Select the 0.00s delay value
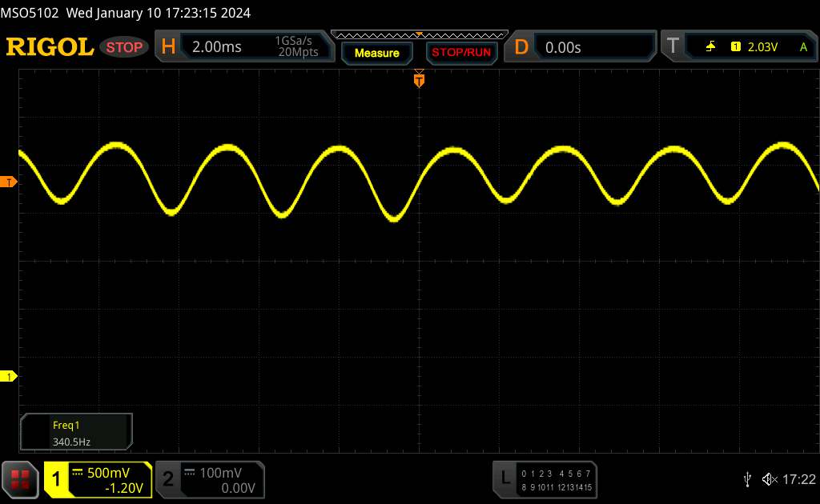Viewport: 820px width, 504px height. pos(563,47)
